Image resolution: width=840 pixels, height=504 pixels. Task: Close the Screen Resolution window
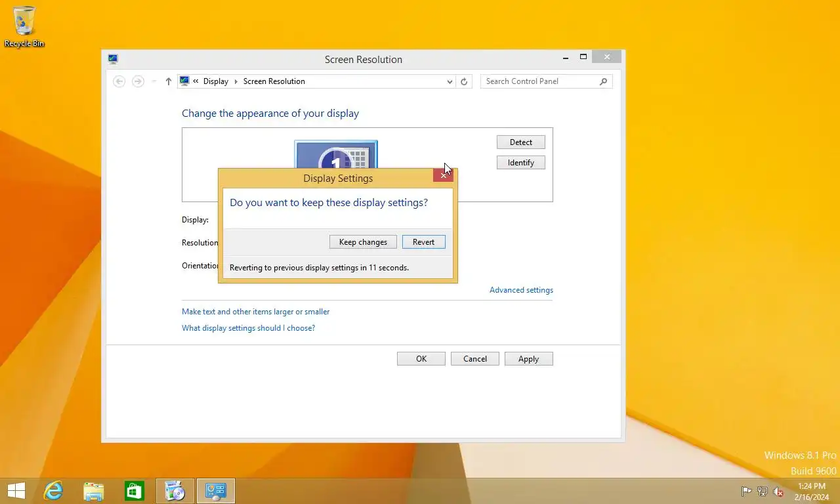[x=606, y=57]
